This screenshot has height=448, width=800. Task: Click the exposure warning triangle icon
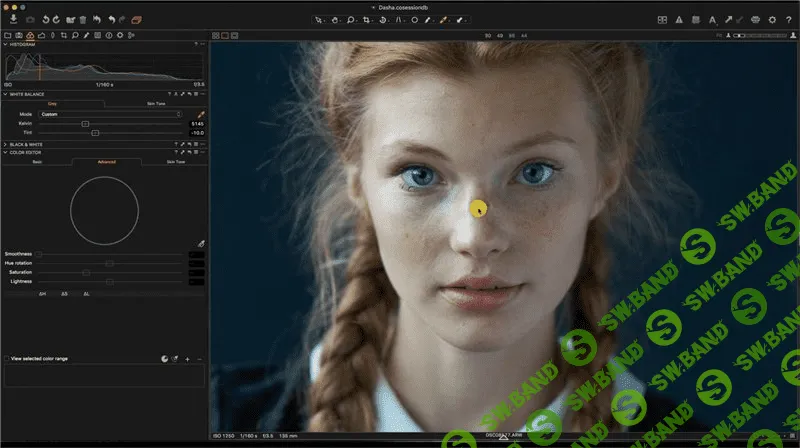point(679,20)
